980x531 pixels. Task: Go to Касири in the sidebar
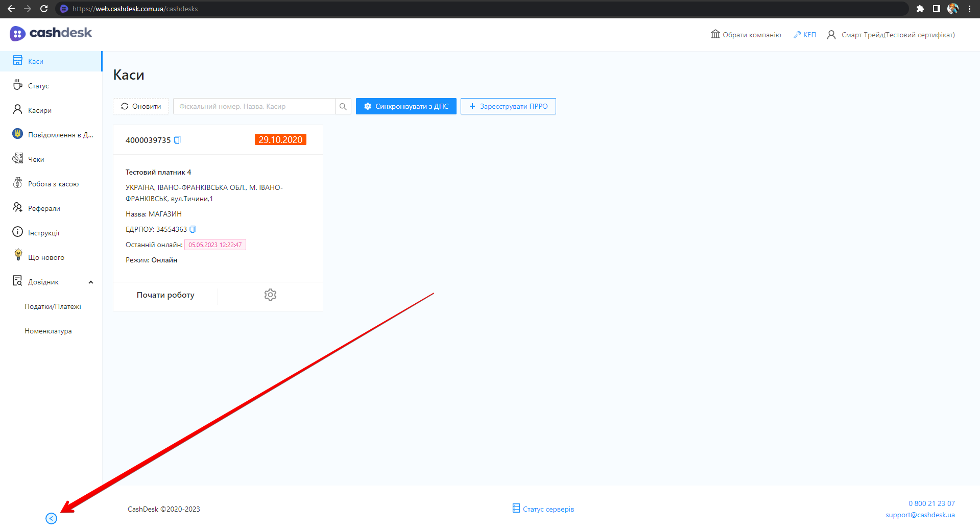pyautogui.click(x=40, y=110)
